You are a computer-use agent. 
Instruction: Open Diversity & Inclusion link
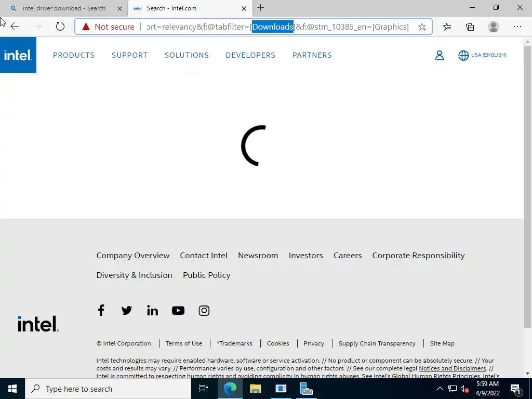tap(134, 275)
